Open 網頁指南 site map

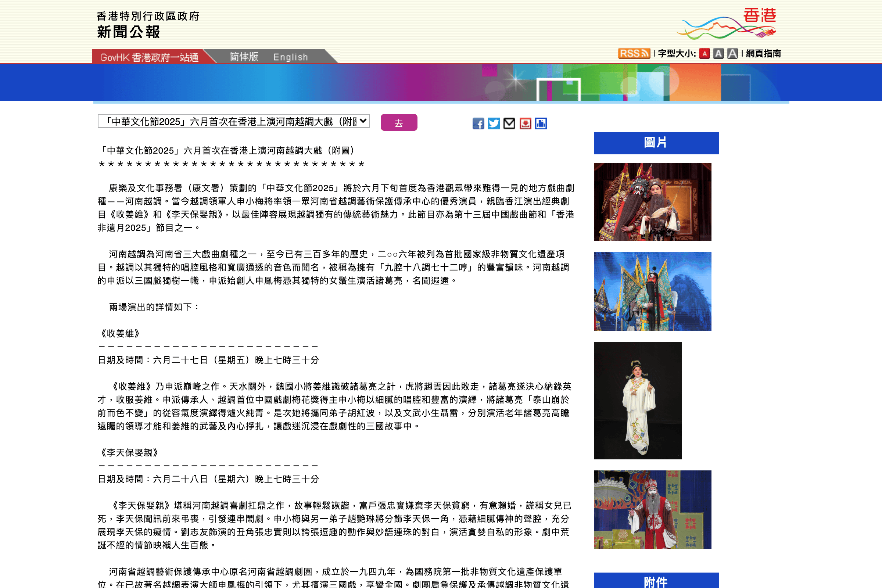(763, 54)
